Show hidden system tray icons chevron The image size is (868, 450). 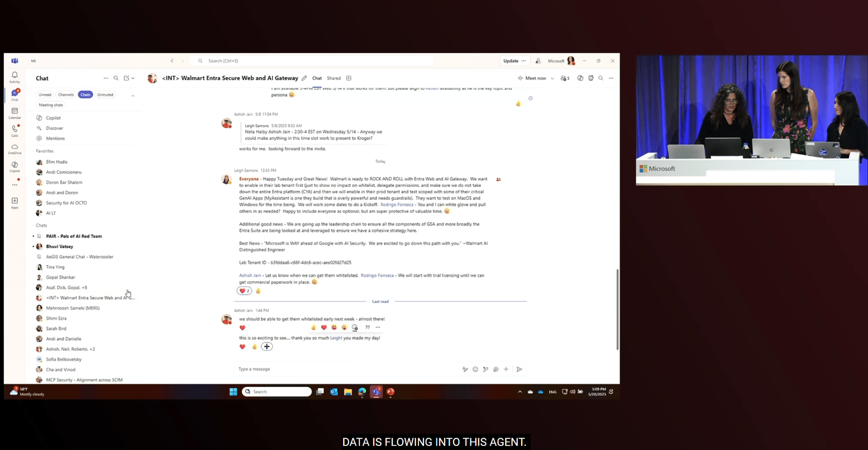[x=520, y=392]
